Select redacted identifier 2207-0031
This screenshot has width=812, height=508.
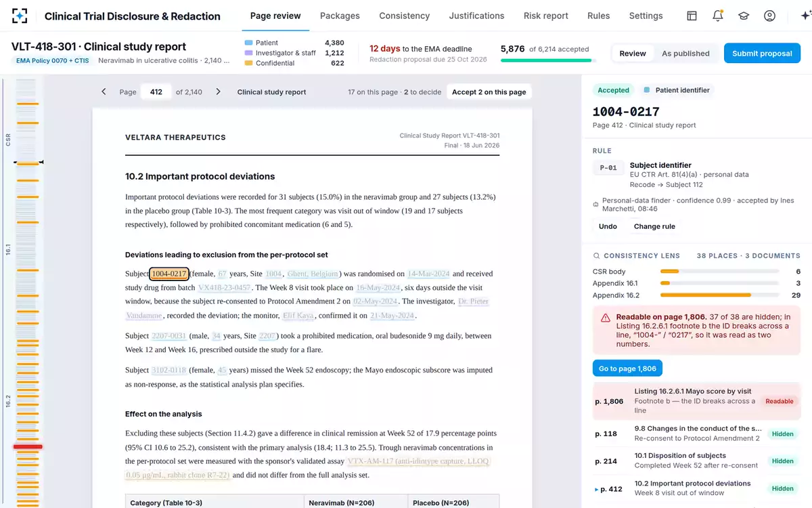click(x=169, y=335)
